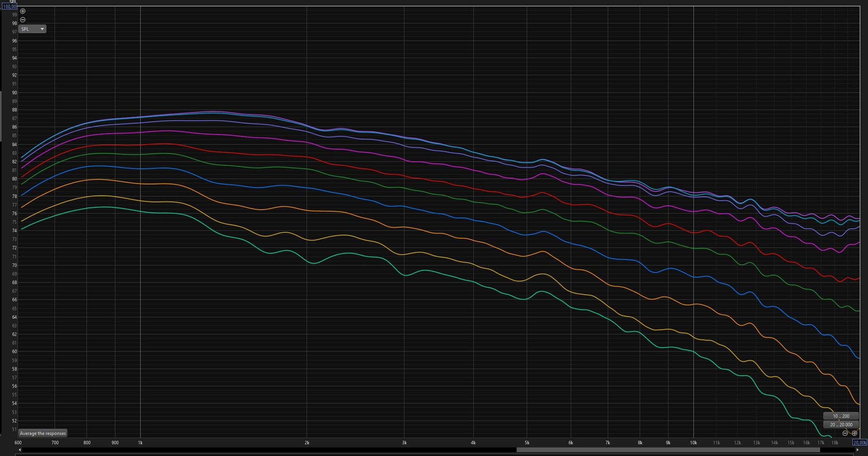Click the 1k frequency axis label
Image resolution: width=868 pixels, height=456 pixels.
[x=140, y=442]
